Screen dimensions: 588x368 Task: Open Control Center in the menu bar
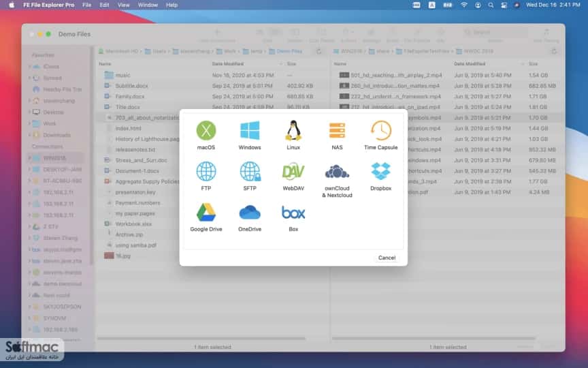(504, 5)
